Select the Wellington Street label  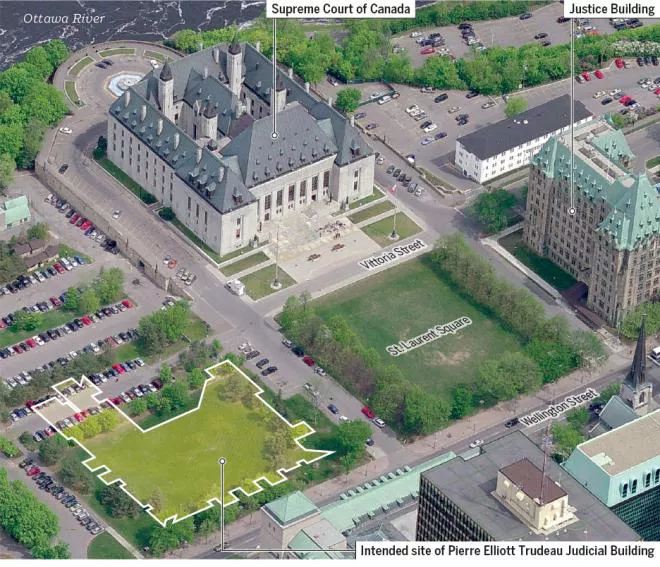click(x=558, y=407)
